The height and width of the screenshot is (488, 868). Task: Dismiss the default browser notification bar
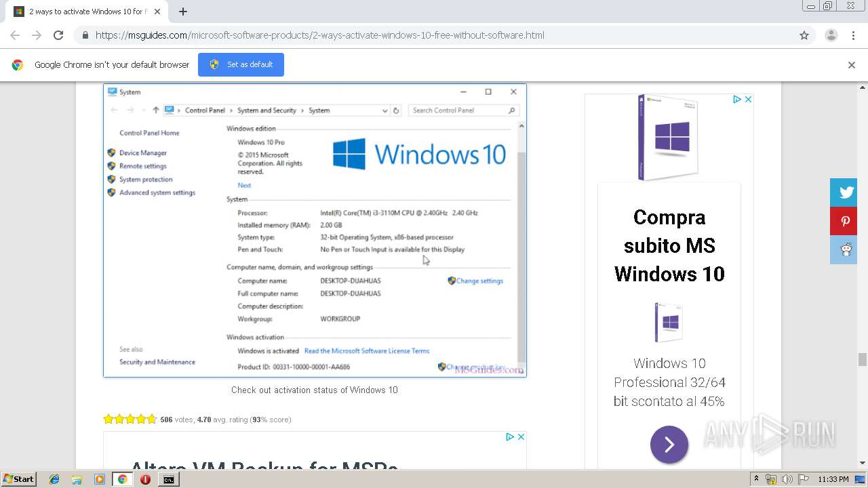(852, 65)
